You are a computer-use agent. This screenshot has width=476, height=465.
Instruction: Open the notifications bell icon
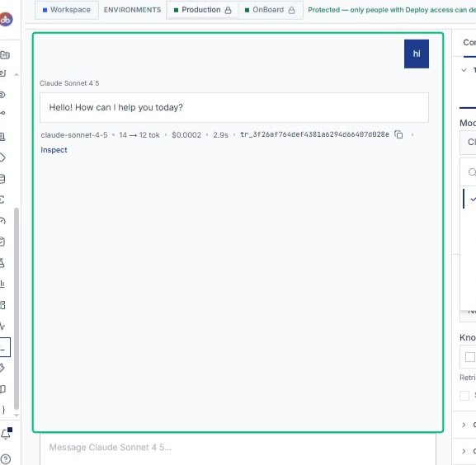6,434
